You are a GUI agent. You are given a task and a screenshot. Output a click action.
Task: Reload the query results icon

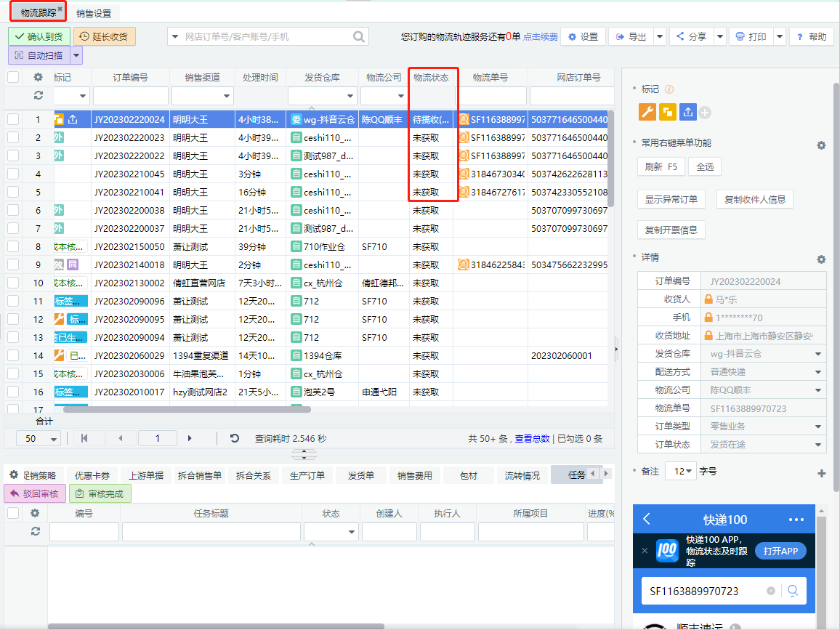point(234,438)
